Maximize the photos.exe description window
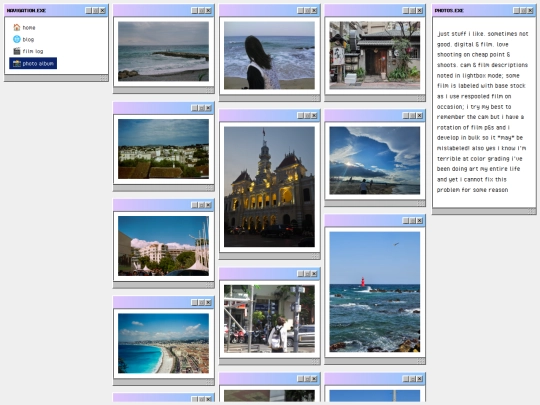 pos(523,11)
